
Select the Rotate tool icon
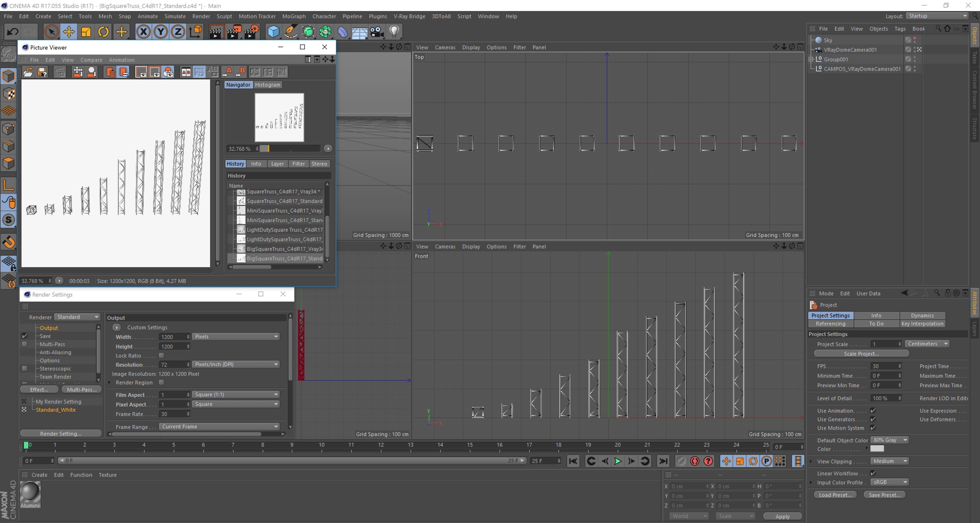103,32
